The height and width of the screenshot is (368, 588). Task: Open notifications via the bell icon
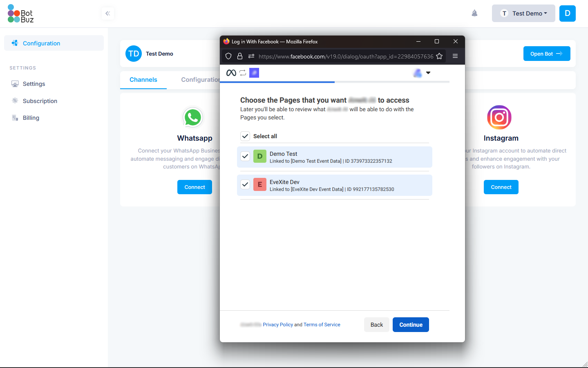474,13
